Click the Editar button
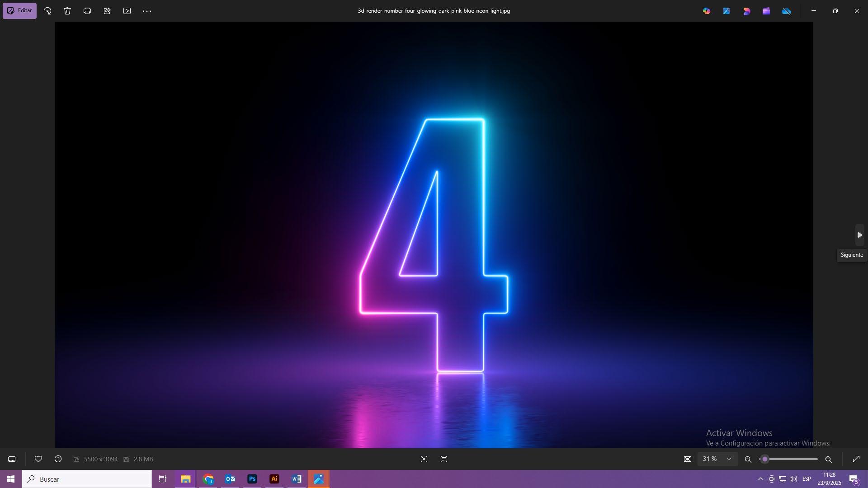The height and width of the screenshot is (488, 868). (x=19, y=10)
